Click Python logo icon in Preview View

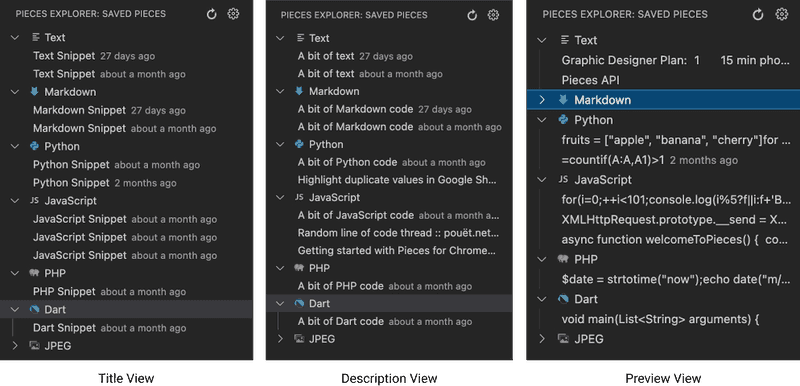[x=563, y=120]
